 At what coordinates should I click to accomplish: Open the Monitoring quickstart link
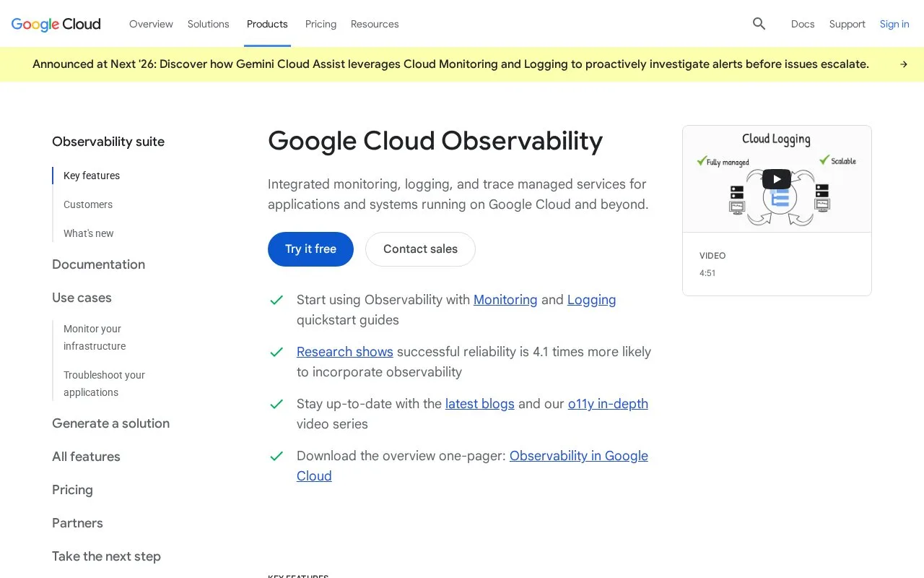tap(505, 300)
